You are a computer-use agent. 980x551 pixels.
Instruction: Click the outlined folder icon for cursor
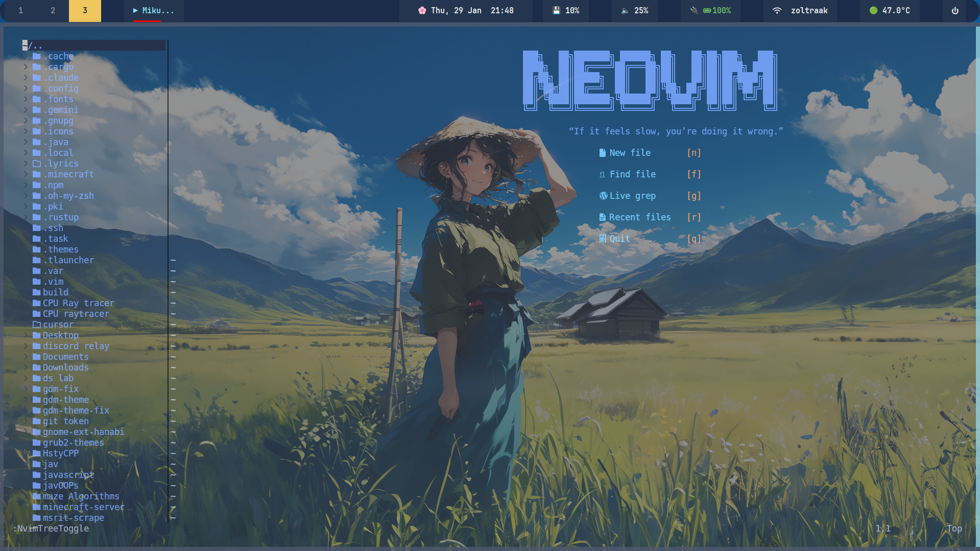(x=37, y=325)
